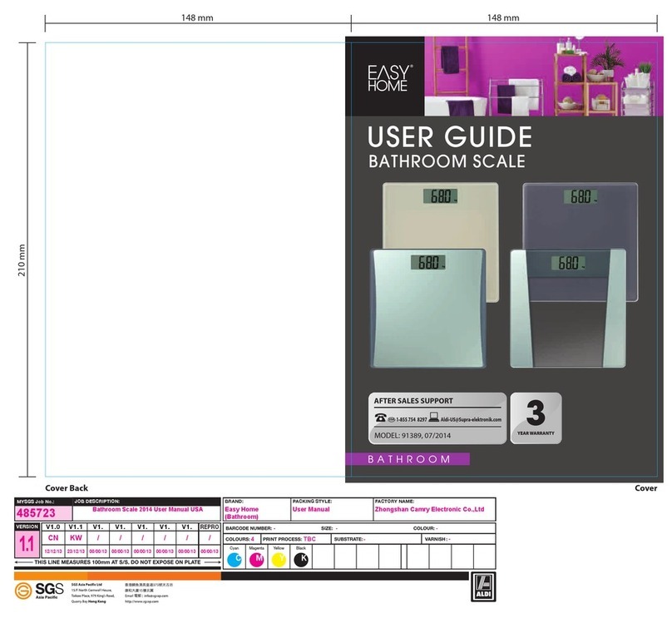Click the laptop icon beside the support email
This screenshot has height=618, width=672.
433,417
